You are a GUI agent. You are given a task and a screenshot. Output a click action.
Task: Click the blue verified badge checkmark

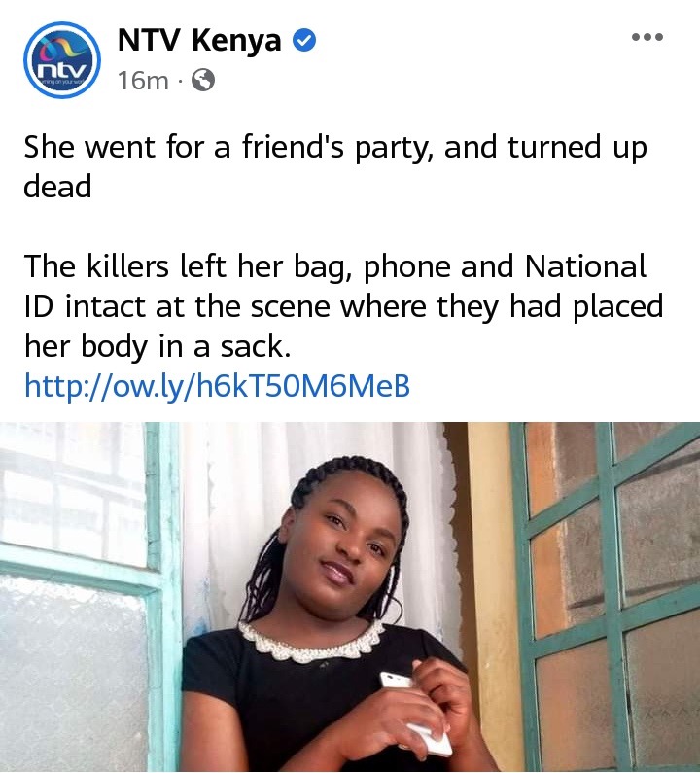[304, 40]
